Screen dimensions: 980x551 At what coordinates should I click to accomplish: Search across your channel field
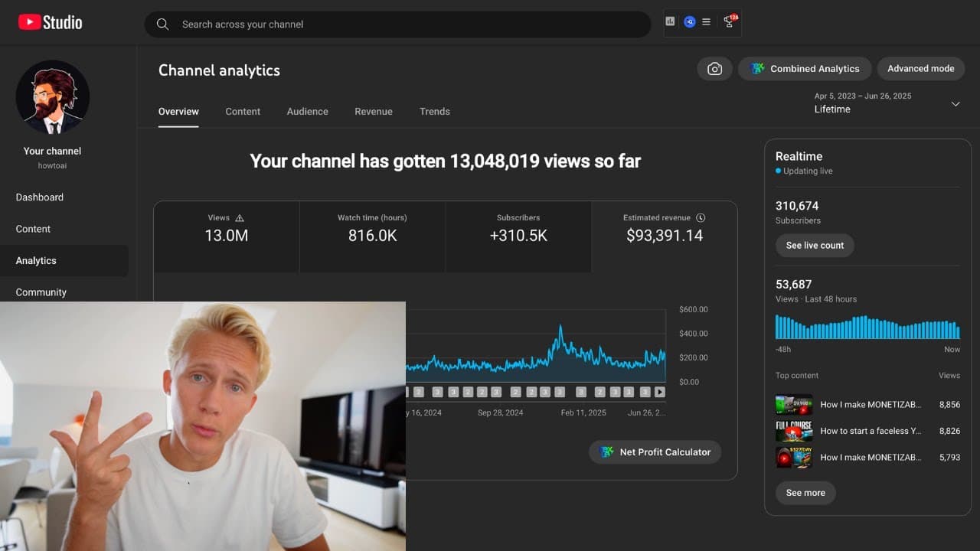point(397,24)
